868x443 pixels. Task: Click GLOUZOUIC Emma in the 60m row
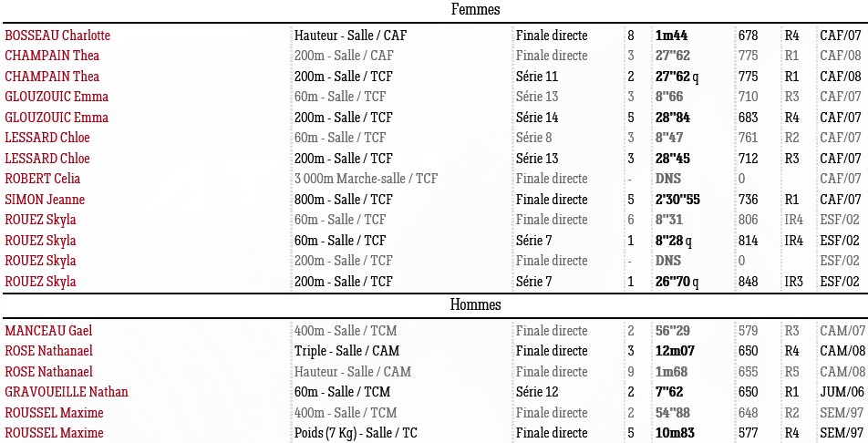point(57,97)
